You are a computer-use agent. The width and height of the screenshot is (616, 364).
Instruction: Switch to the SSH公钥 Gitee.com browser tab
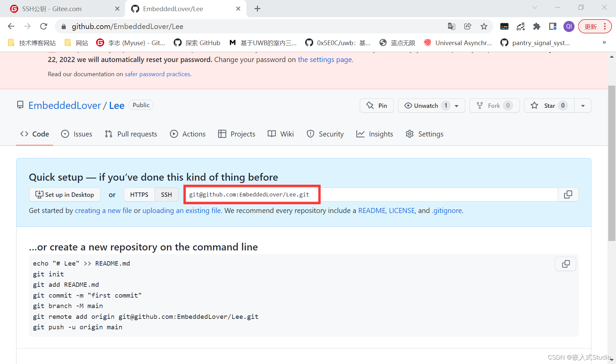62,9
